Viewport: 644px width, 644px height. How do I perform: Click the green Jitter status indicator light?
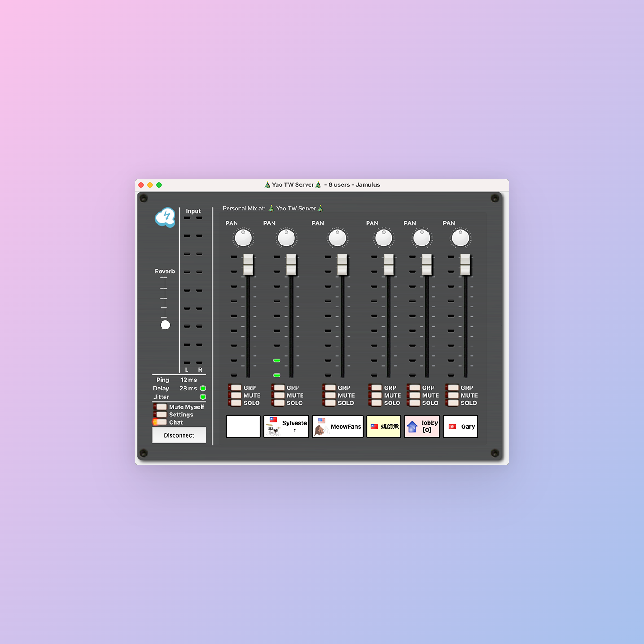click(x=203, y=397)
